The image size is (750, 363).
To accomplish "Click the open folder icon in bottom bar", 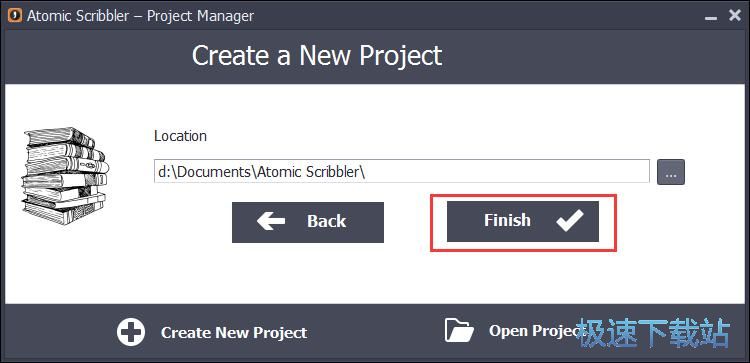I will pyautogui.click(x=459, y=330).
